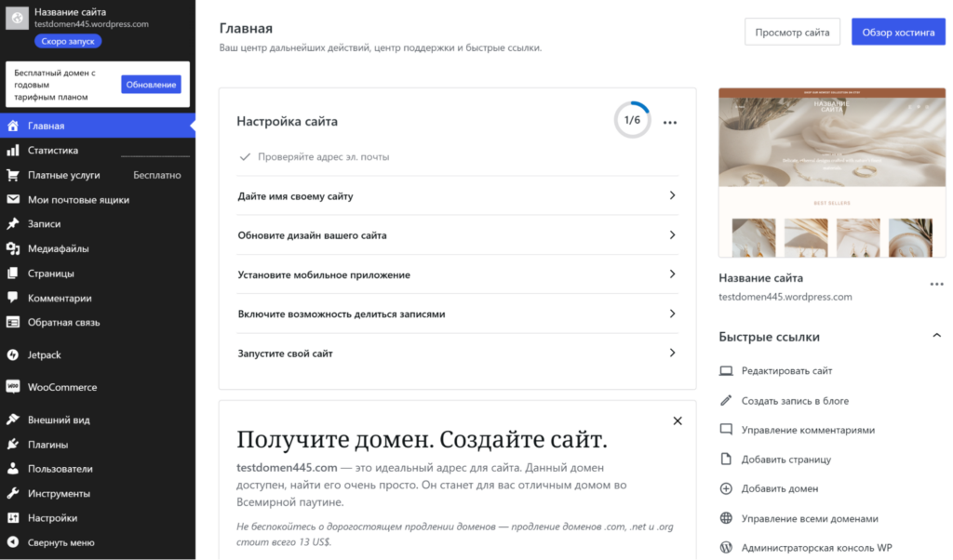Image resolution: width=953 pixels, height=560 pixels.
Task: Expand the Запустите свой сайт step
Action: tap(457, 353)
